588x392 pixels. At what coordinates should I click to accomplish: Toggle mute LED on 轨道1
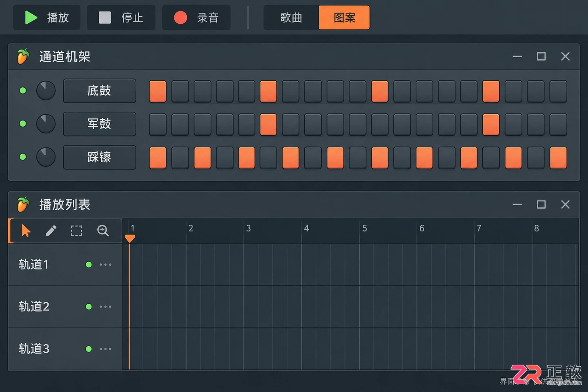tap(89, 265)
